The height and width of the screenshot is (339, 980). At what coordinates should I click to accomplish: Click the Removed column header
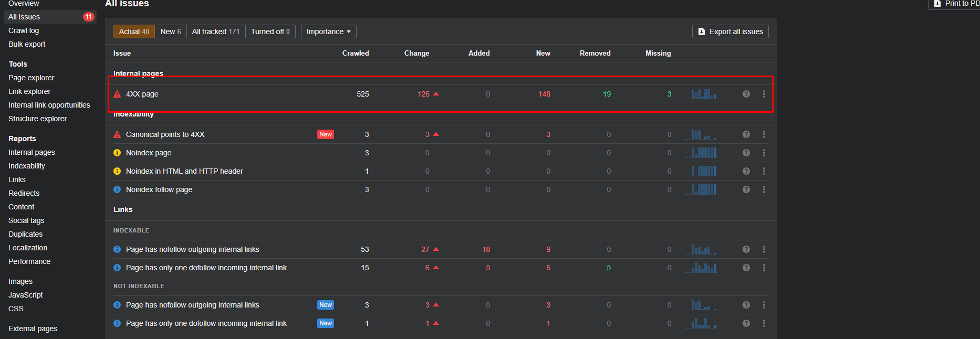click(x=595, y=53)
